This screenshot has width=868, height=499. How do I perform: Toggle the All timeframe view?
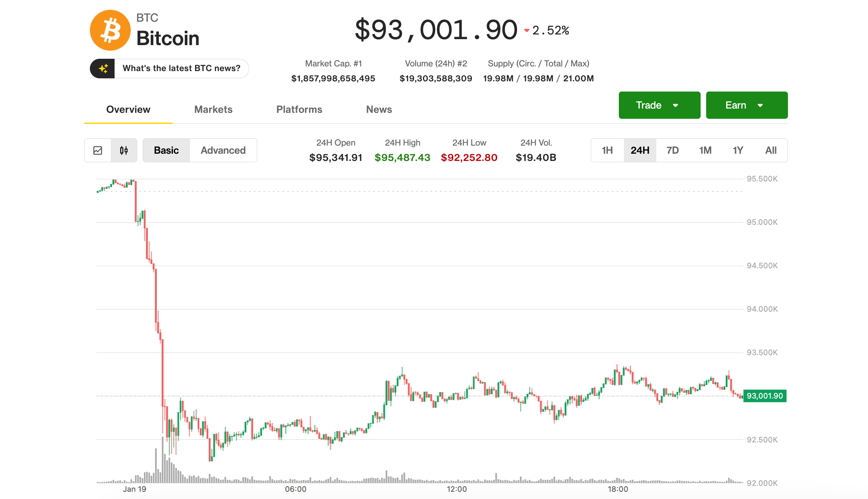[x=771, y=150]
